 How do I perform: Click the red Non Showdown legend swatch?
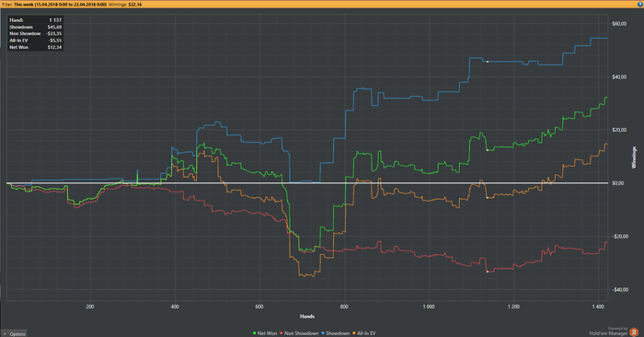(x=282, y=333)
